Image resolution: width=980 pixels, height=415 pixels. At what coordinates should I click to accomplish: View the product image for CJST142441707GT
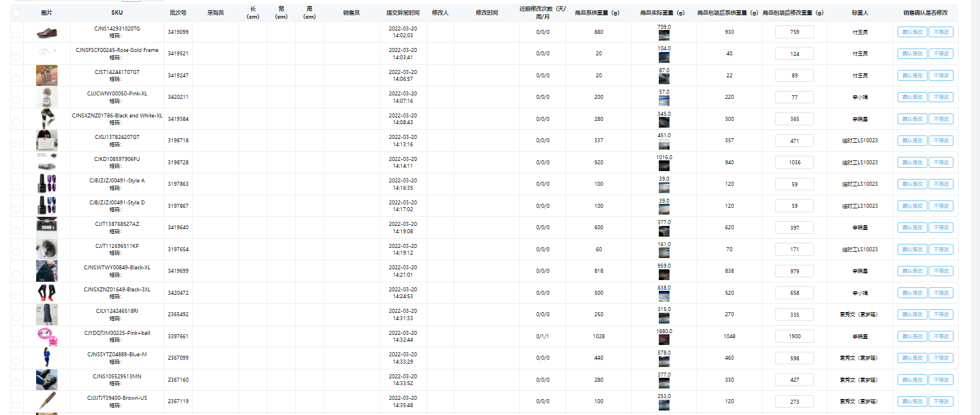pos(47,76)
